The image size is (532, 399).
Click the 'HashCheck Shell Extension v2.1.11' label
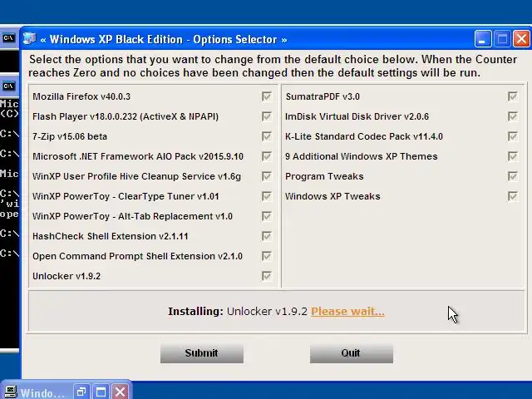tap(111, 236)
